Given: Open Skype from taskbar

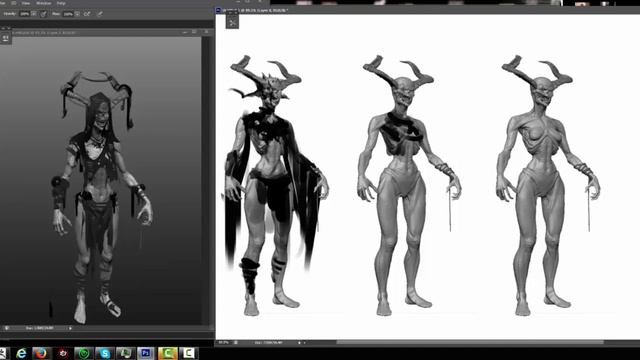Looking at the screenshot, I should (x=105, y=353).
